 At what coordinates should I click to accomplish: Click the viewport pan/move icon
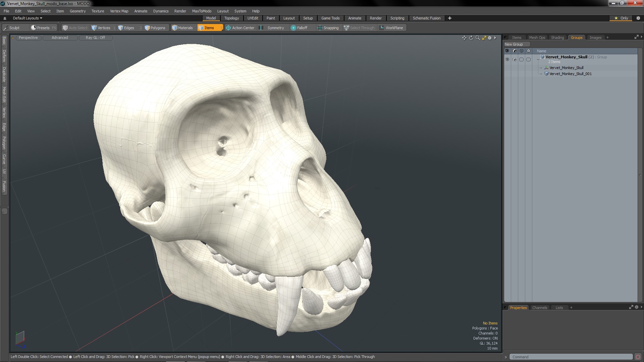pyautogui.click(x=464, y=38)
